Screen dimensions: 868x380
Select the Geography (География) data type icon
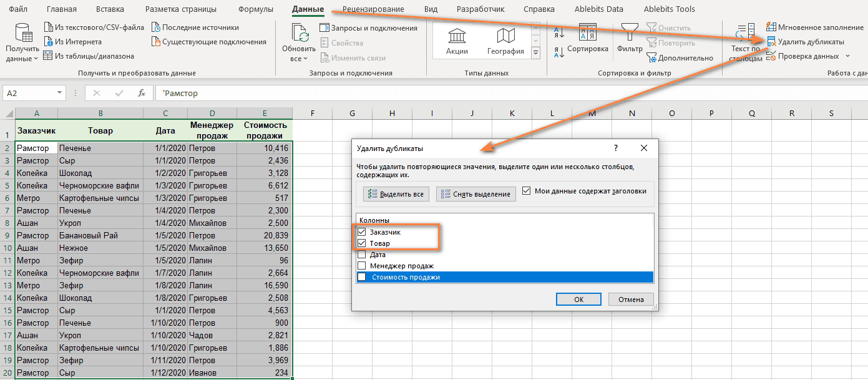click(x=505, y=37)
